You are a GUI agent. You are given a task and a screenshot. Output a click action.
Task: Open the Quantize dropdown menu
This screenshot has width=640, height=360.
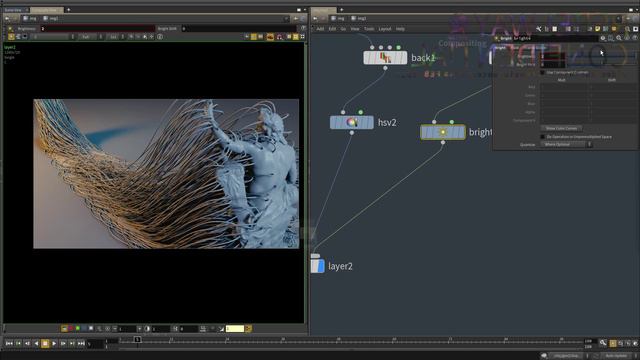[567, 144]
